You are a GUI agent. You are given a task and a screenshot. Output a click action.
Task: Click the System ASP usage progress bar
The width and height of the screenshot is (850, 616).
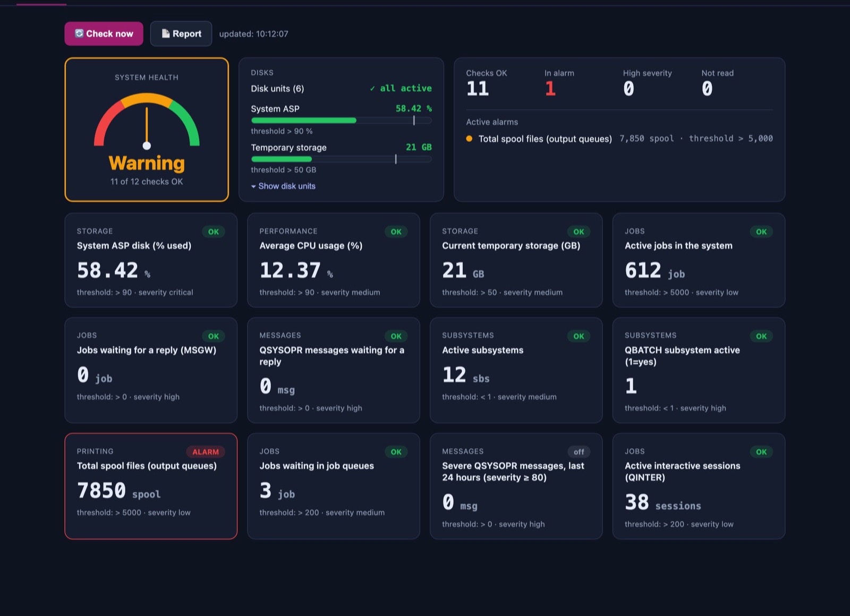pos(341,121)
